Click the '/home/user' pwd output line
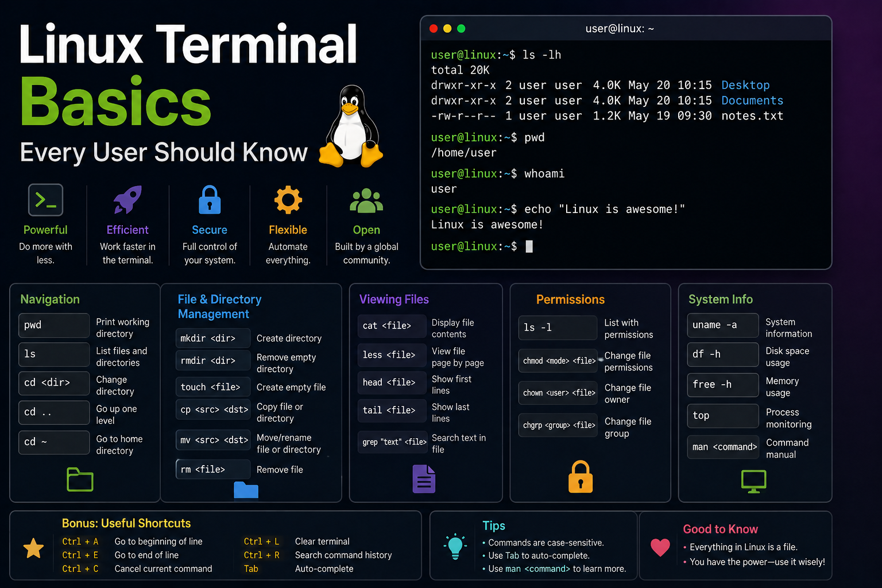The image size is (882, 588). [464, 153]
